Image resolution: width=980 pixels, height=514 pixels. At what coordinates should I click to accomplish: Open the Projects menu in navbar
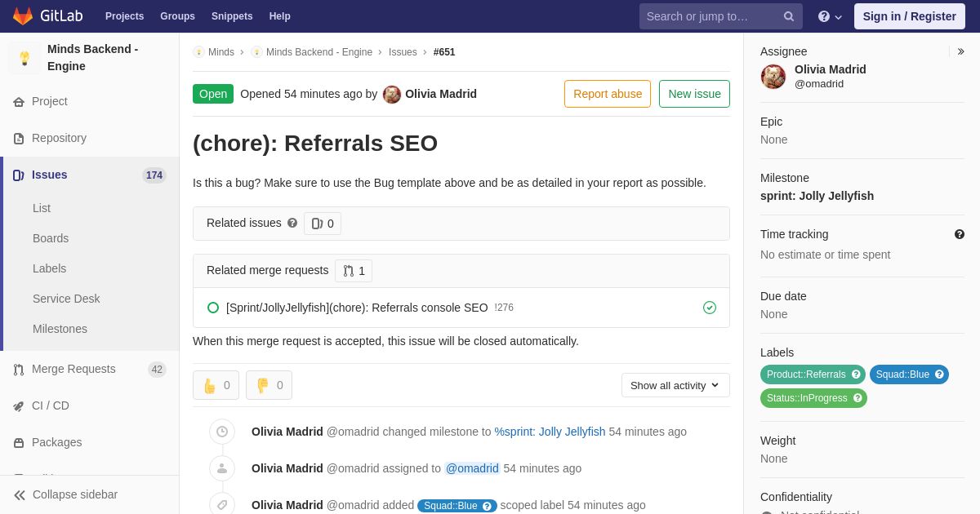[124, 16]
